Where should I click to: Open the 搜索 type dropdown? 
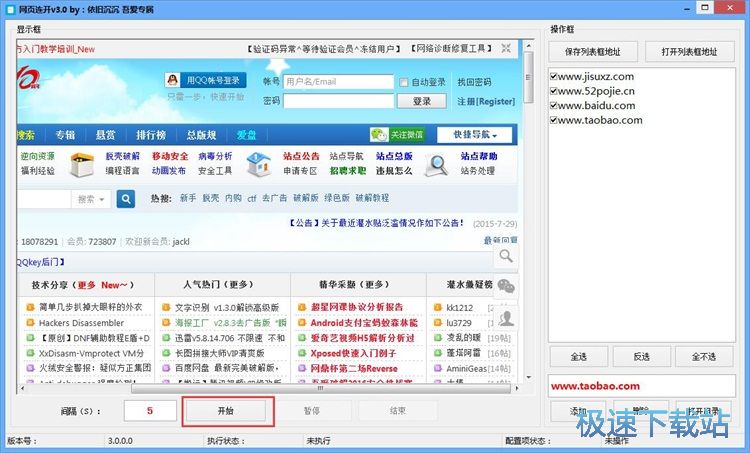tap(91, 199)
